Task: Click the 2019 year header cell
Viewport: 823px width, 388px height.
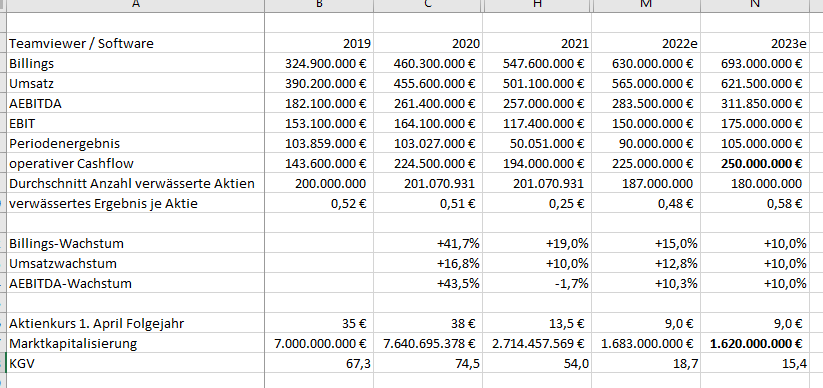Action: [319, 43]
